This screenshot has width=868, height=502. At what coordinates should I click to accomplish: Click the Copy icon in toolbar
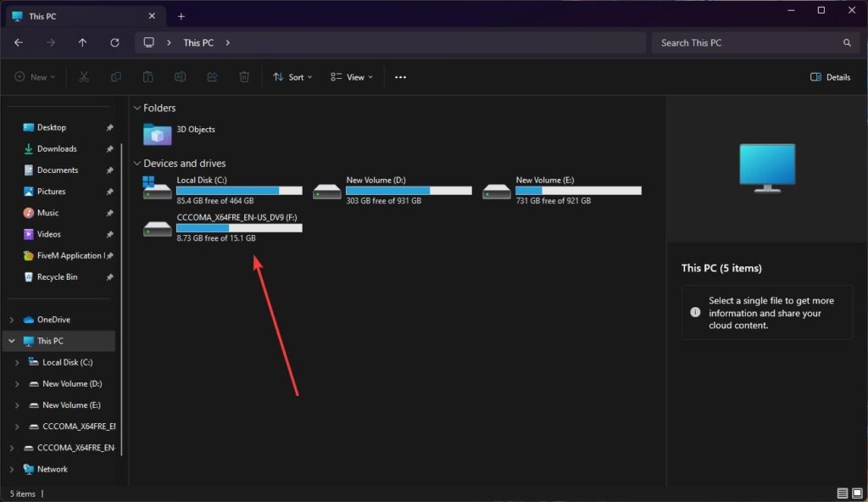coord(115,77)
